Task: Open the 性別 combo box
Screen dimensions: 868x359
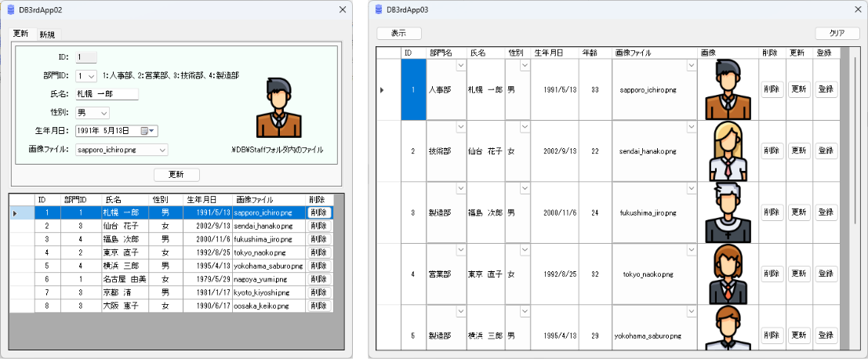Action: point(104,113)
